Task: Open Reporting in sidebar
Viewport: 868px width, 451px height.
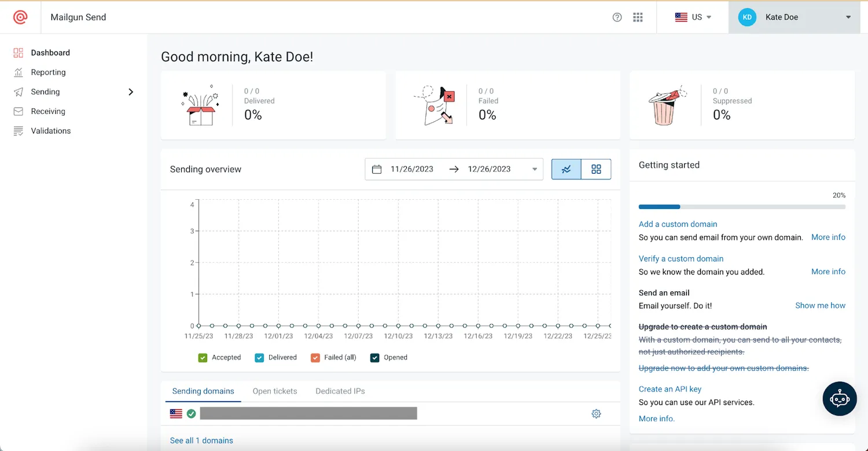Action: click(48, 72)
